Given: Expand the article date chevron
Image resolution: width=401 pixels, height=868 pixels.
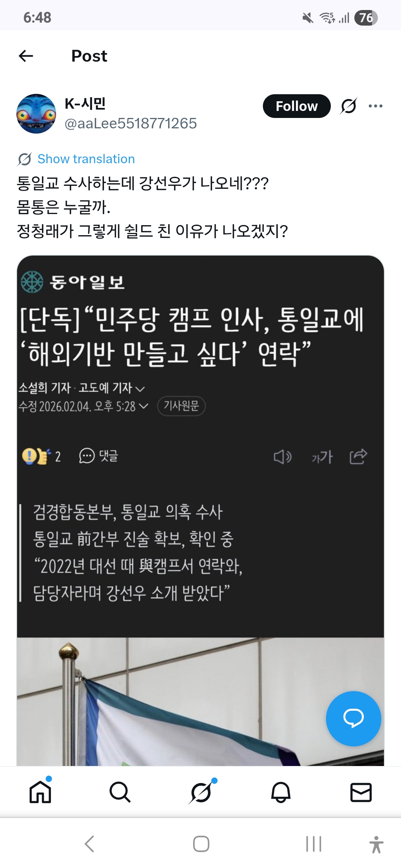Looking at the screenshot, I should coord(143,406).
